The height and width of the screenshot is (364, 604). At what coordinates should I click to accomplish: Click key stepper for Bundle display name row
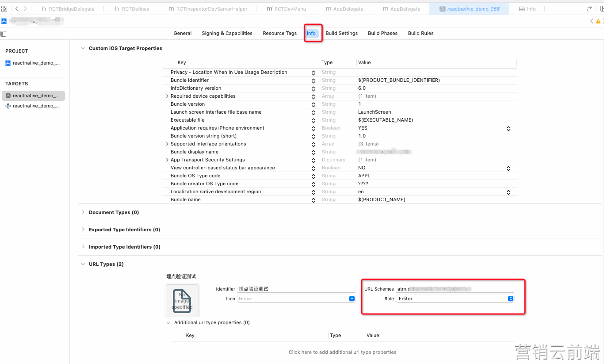(313, 152)
